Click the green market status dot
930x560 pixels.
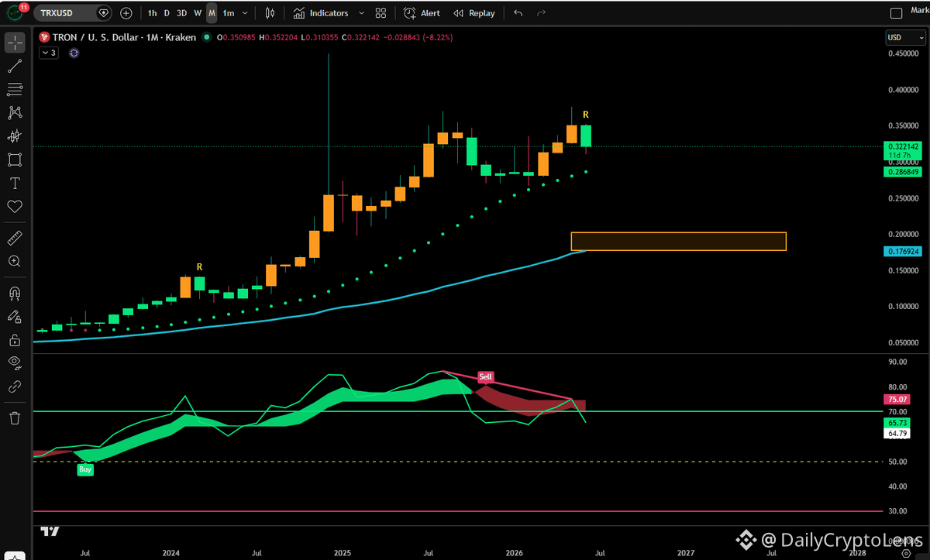click(x=206, y=36)
